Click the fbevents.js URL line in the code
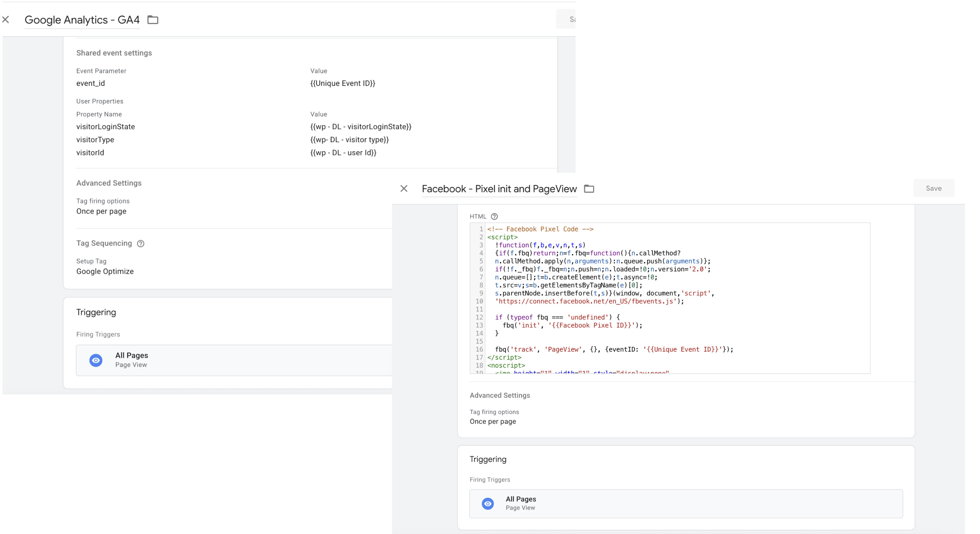Screen dimensions: 980x534 (589, 301)
